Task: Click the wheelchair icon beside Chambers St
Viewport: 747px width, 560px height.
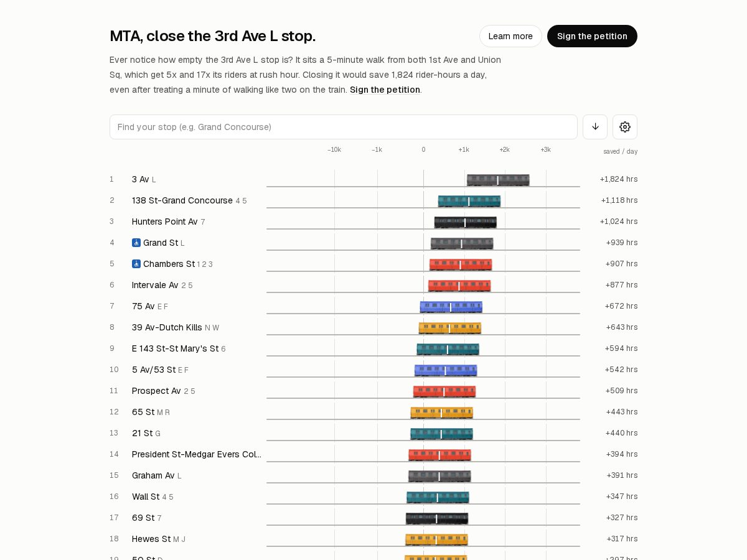Action: pos(136,264)
